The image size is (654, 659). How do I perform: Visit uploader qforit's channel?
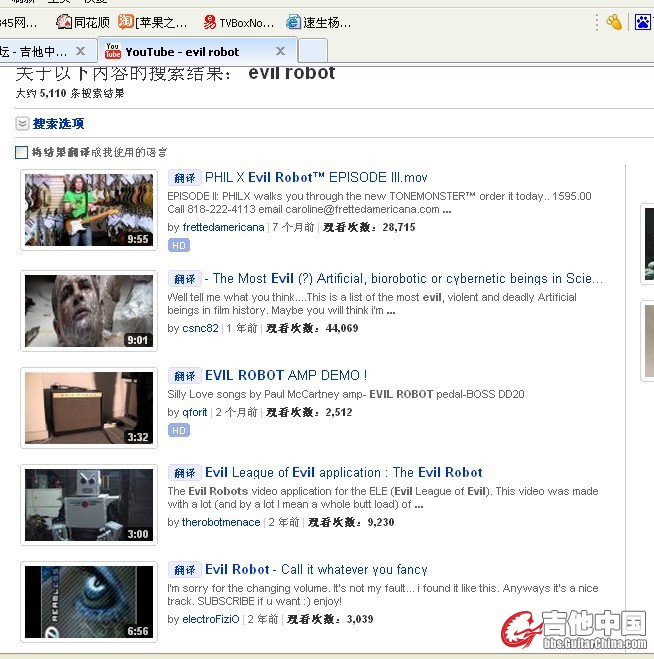pos(195,412)
